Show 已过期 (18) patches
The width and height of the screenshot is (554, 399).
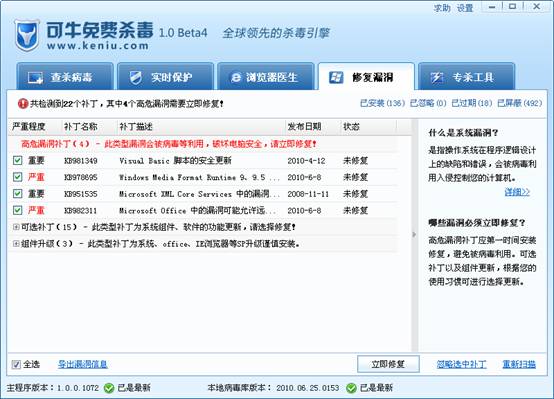(x=472, y=103)
